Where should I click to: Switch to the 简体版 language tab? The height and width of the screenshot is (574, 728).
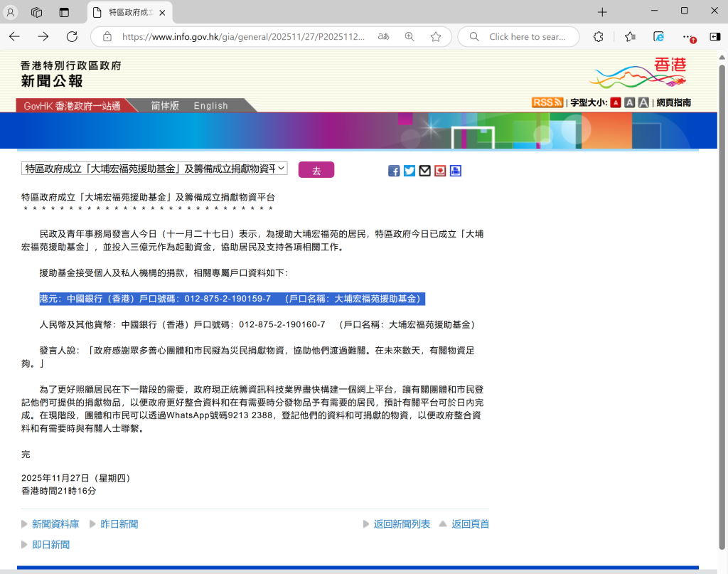coord(165,105)
